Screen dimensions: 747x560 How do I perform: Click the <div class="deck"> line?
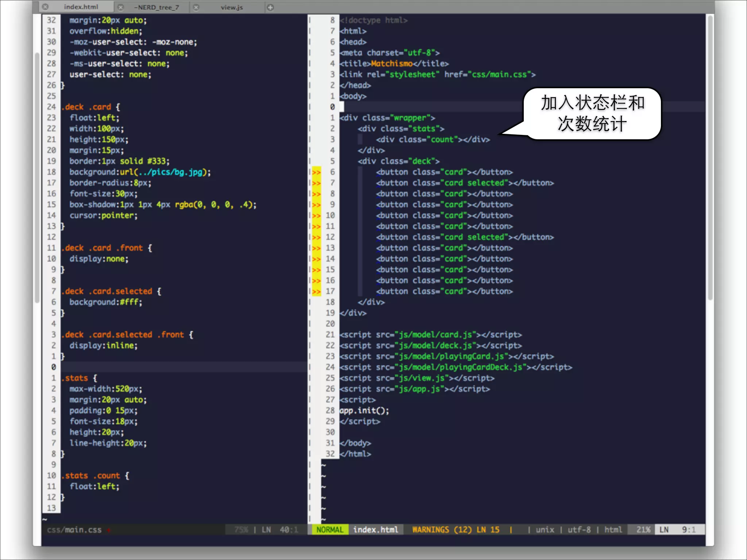pyautogui.click(x=399, y=161)
